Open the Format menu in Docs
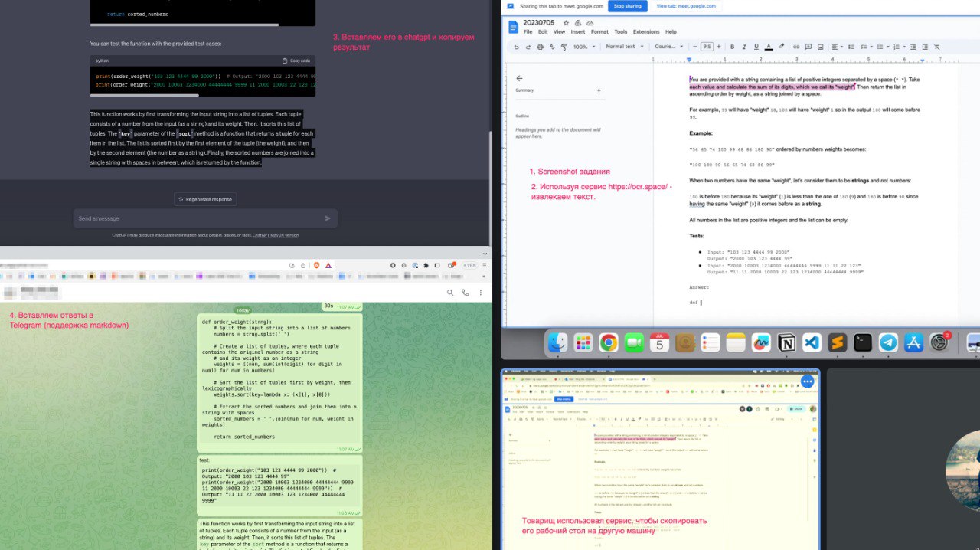The height and width of the screenshot is (550, 980). coord(599,32)
